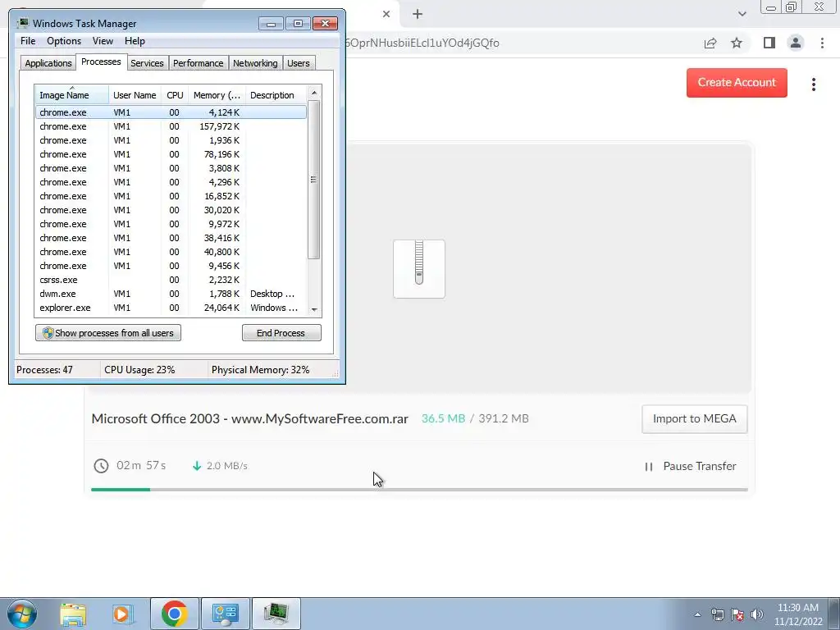Open Windows Media Player taskbar icon
Screen dimensions: 840x630
(122, 614)
